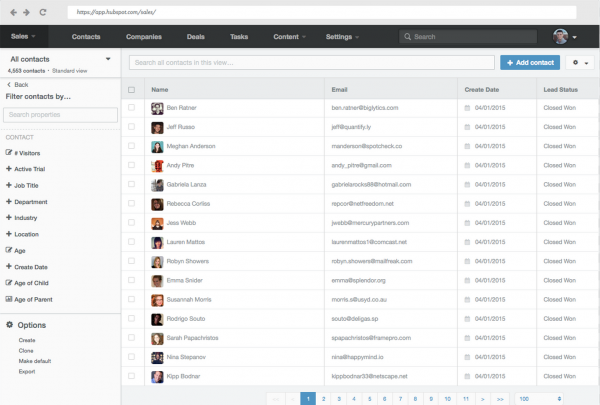The width and height of the screenshot is (600, 405).
Task: Click the Add contact button
Action: tap(530, 62)
